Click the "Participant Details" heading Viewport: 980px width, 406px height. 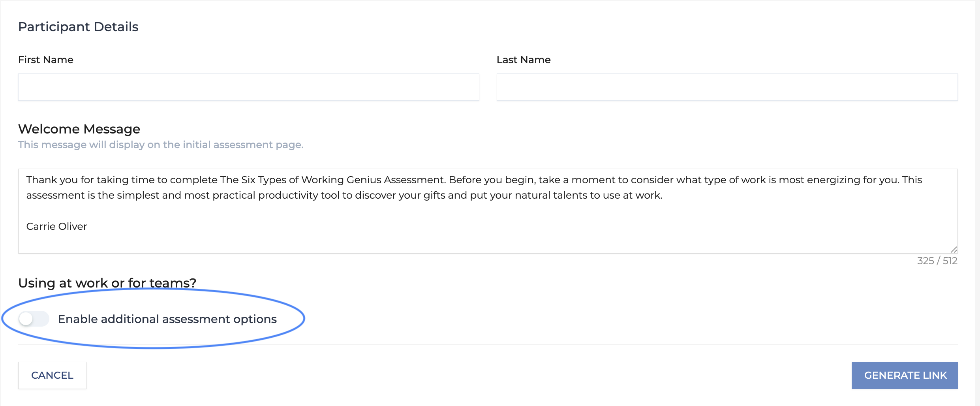click(78, 27)
